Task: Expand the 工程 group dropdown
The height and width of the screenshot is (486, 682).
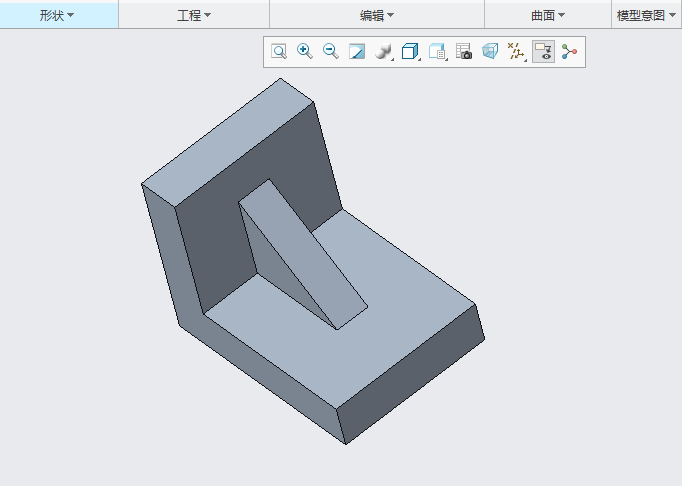Action: [194, 15]
